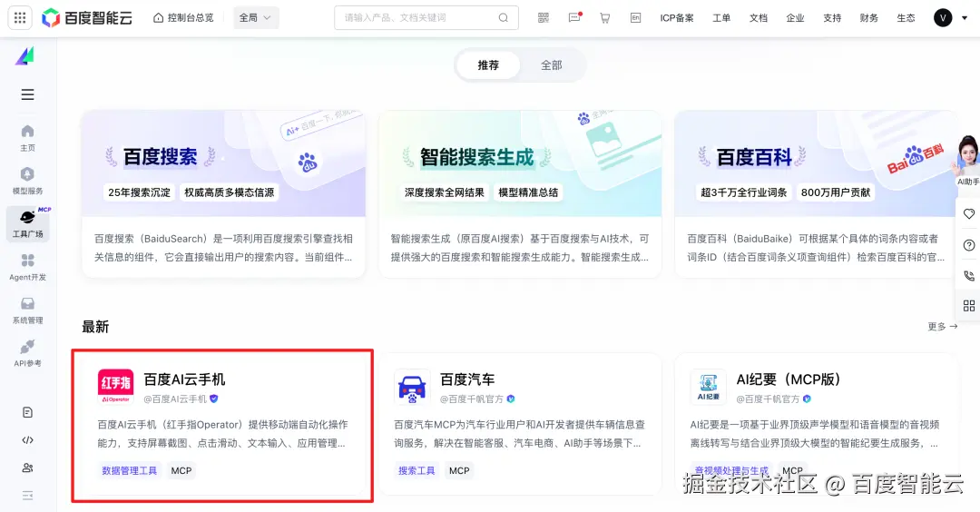Open the shopping cart icon
The height and width of the screenshot is (512, 980).
tap(604, 17)
